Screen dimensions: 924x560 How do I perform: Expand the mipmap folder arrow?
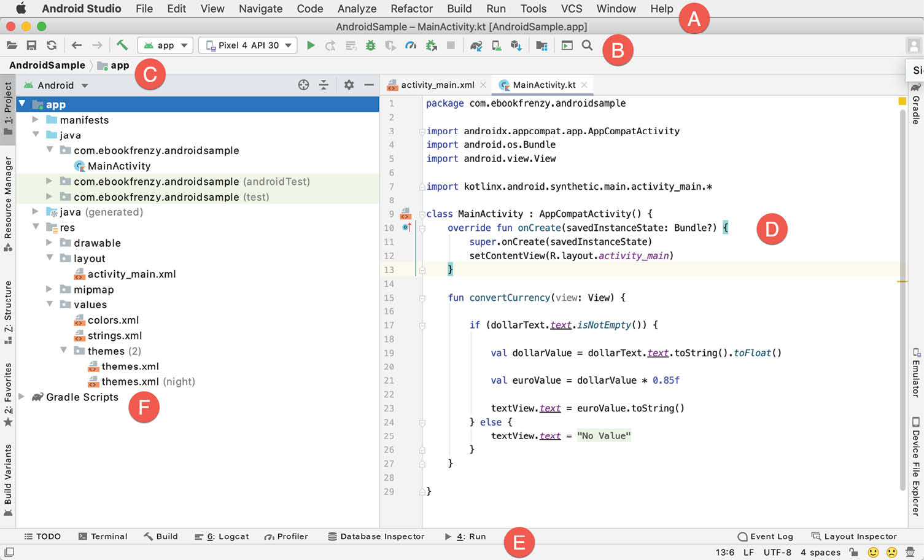(50, 289)
